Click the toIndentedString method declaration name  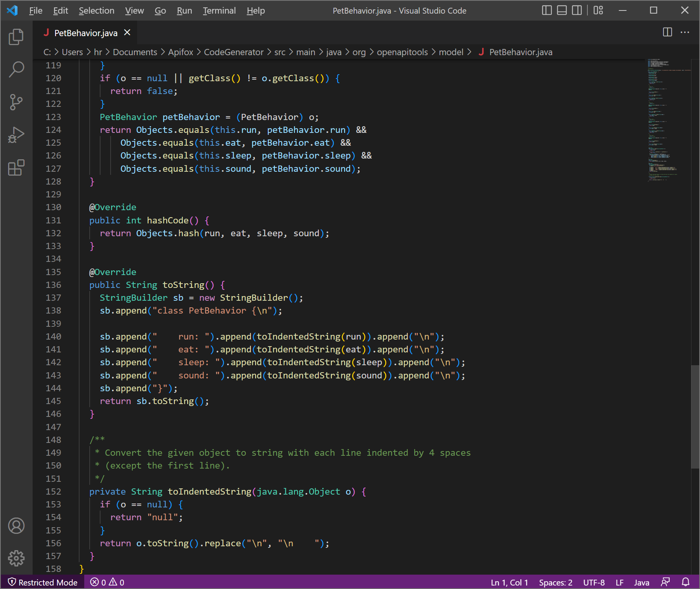point(210,491)
